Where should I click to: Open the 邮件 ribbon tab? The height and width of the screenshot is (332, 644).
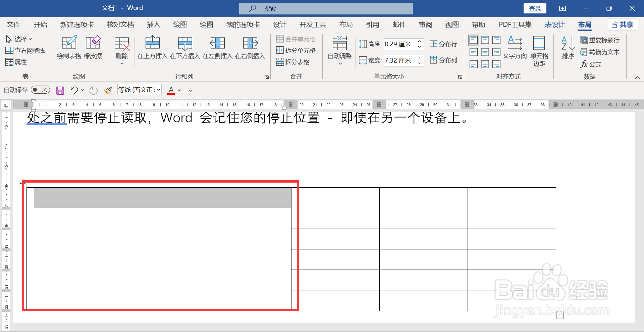pos(398,25)
